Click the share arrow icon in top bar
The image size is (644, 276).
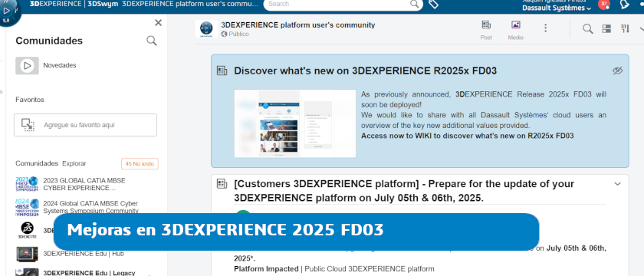pos(625,4)
